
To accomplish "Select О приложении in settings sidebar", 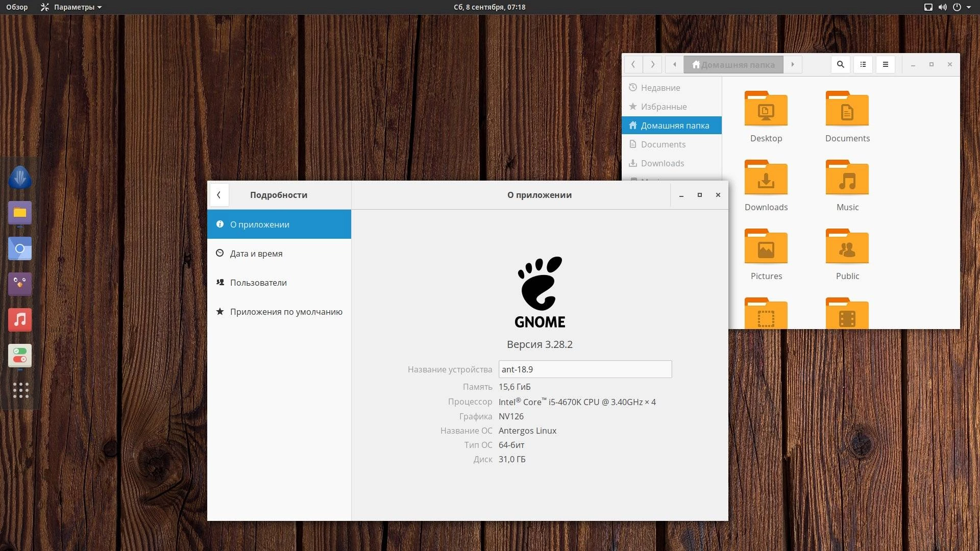I will (x=279, y=224).
